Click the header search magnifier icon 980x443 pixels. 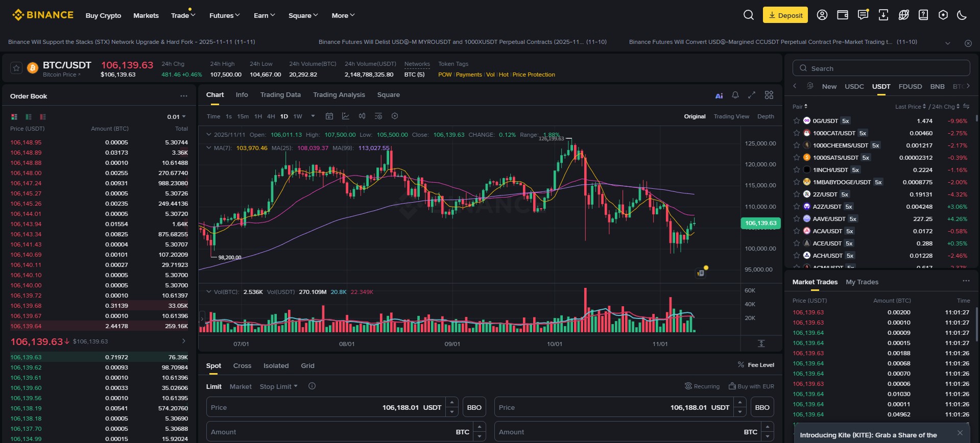pos(748,15)
